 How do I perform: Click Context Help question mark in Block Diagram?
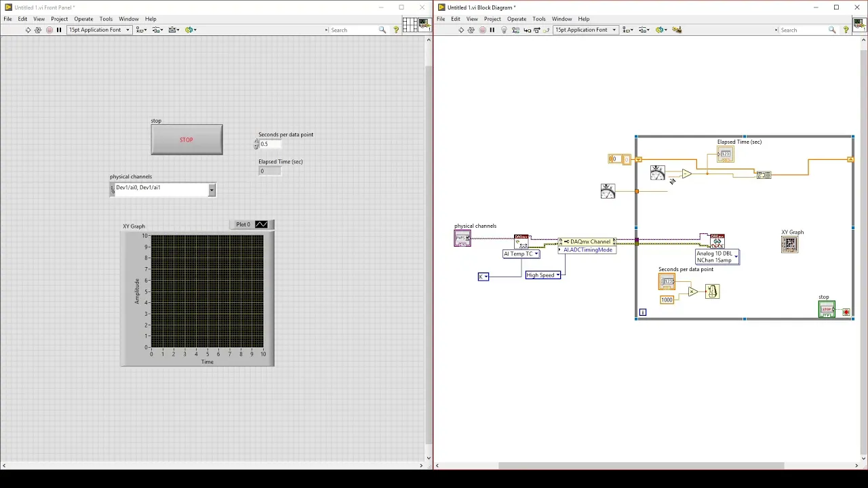846,30
